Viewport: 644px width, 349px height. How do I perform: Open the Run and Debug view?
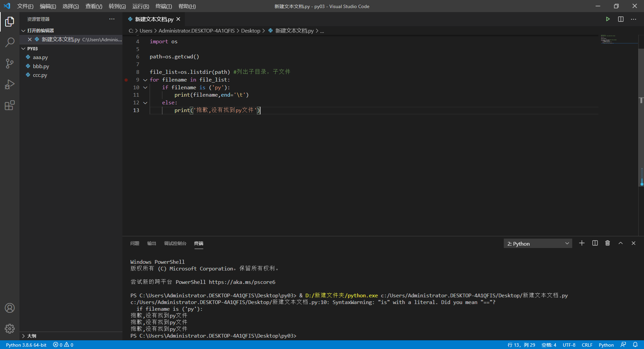[10, 84]
